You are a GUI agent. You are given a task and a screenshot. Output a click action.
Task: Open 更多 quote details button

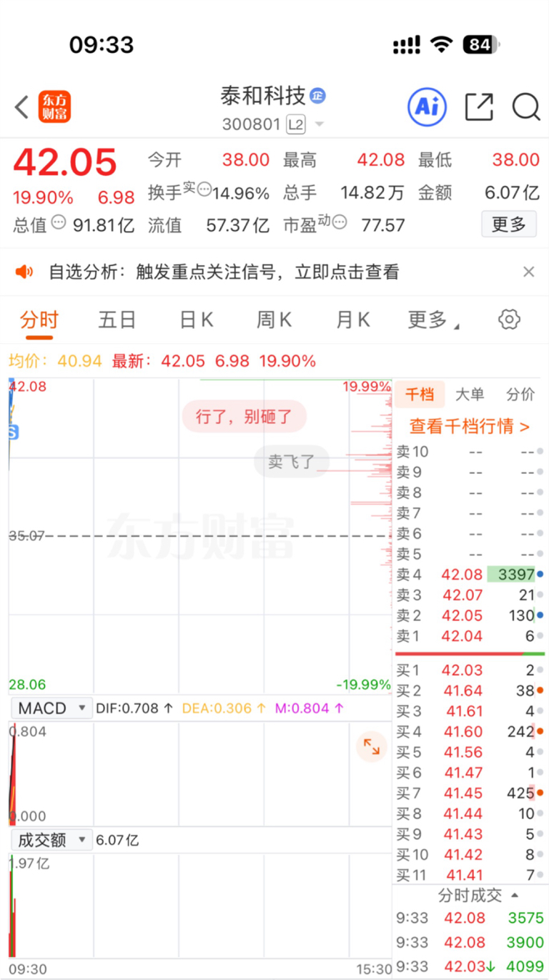(508, 224)
